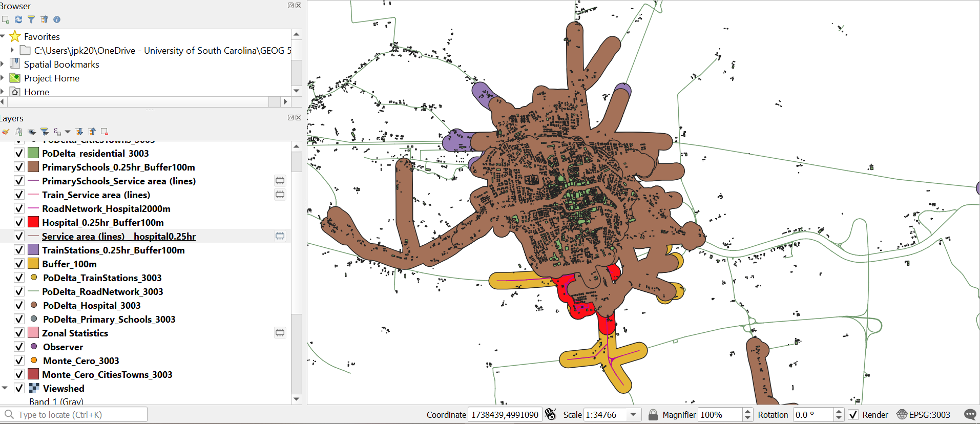Select Project Home in Browser
This screenshot has height=424, width=980.
click(51, 78)
